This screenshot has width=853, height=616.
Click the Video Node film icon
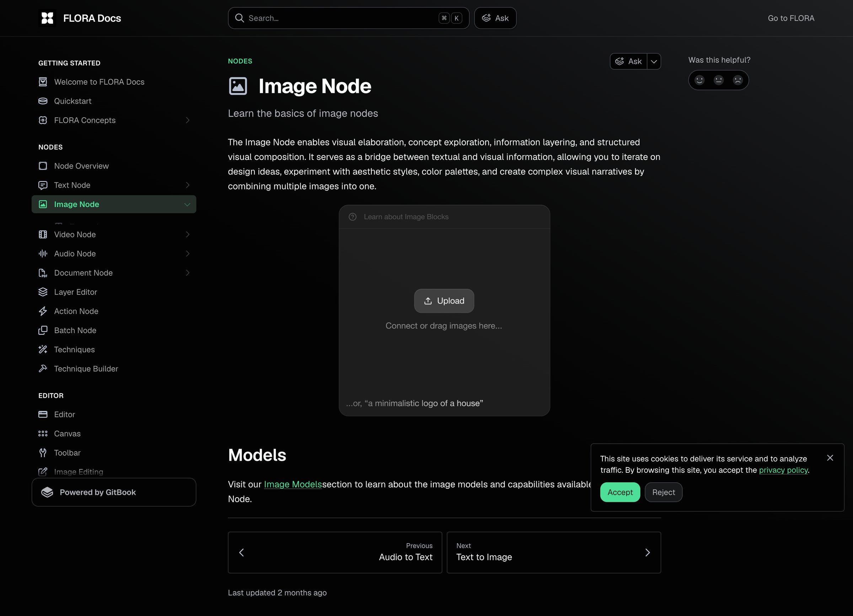pos(43,234)
